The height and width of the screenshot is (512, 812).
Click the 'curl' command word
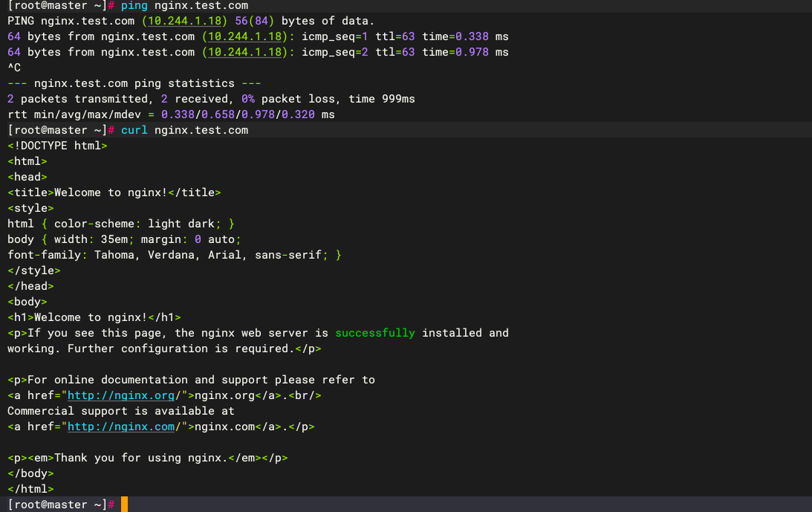click(134, 130)
